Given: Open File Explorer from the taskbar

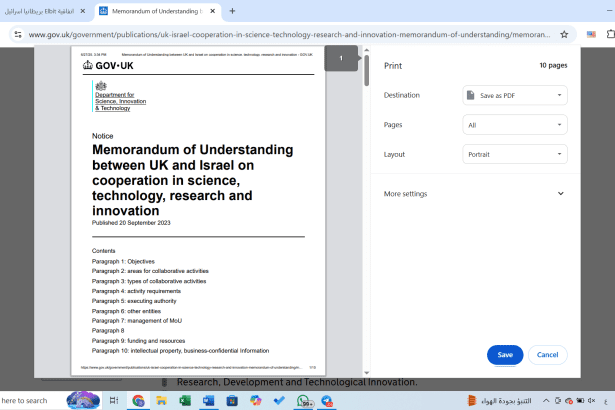Looking at the screenshot, I should pyautogui.click(x=162, y=400).
